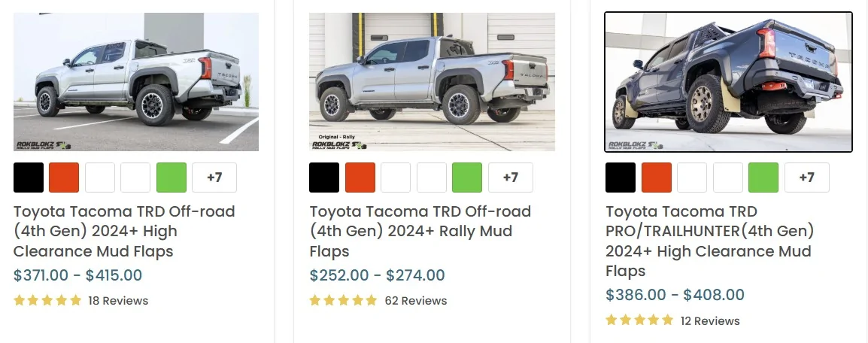
Task: Select black swatch for Rally Mud Flaps
Action: pos(324,178)
